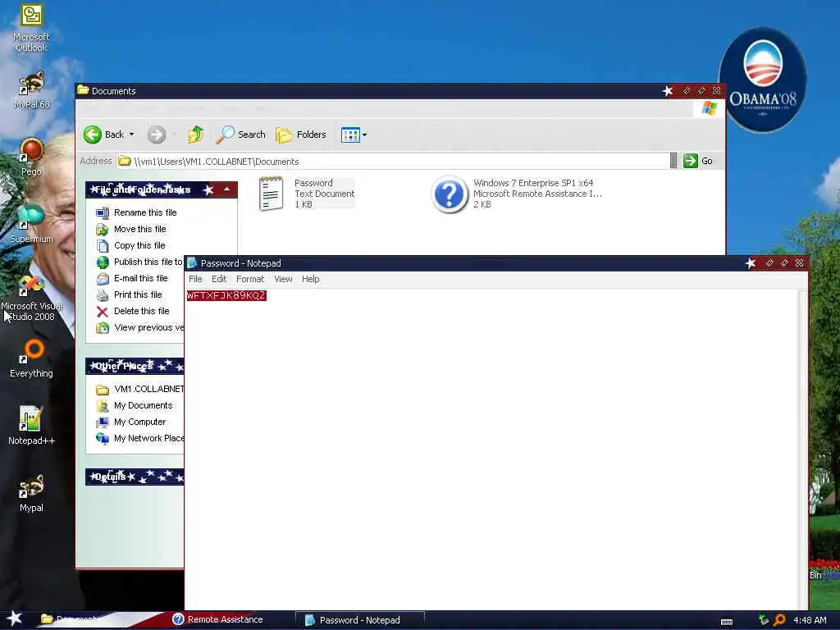
Task: Open Notepad Help menu
Action: pyautogui.click(x=310, y=279)
